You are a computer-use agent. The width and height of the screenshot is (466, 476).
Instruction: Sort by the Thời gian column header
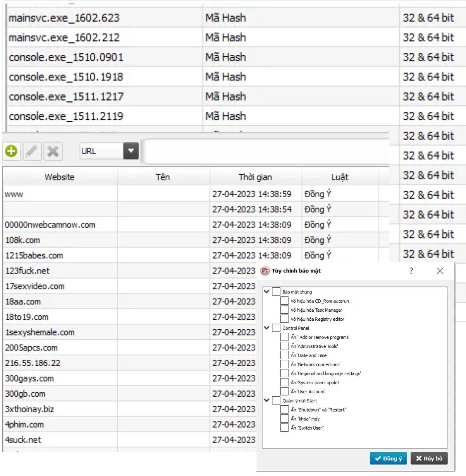pos(255,177)
